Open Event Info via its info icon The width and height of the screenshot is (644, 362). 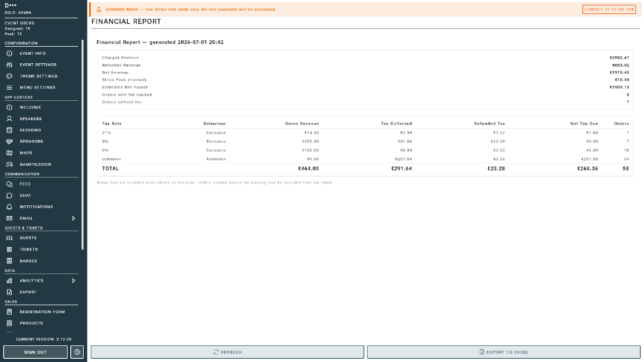click(x=9, y=54)
